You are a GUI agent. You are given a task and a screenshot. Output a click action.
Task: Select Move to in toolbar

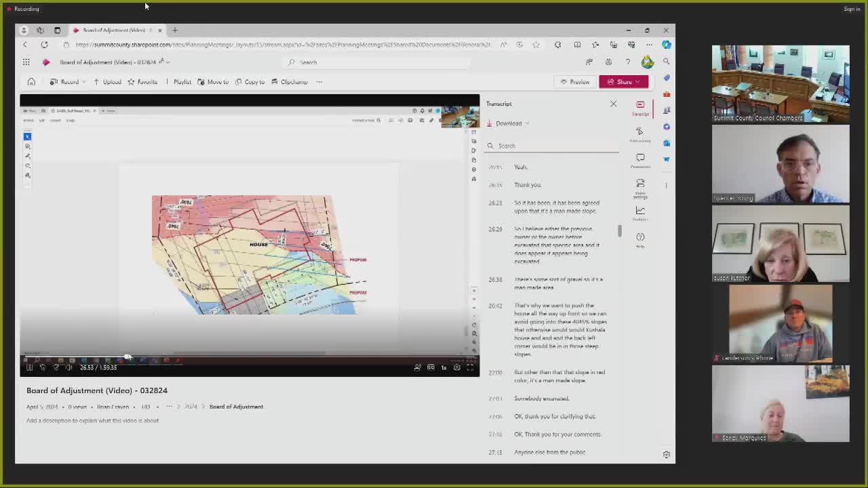click(x=213, y=82)
